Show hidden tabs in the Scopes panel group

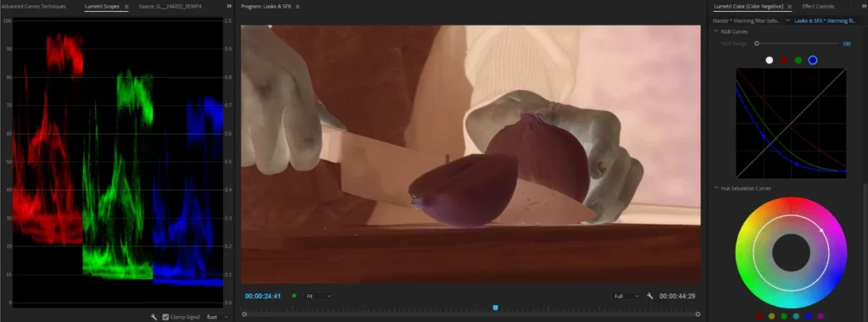[229, 6]
